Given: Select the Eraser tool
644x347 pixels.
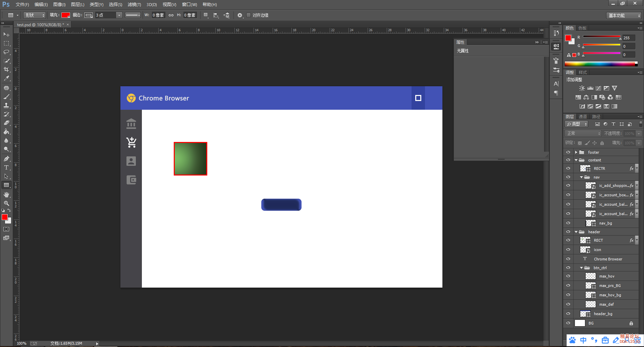Looking at the screenshot, I should coord(6,123).
